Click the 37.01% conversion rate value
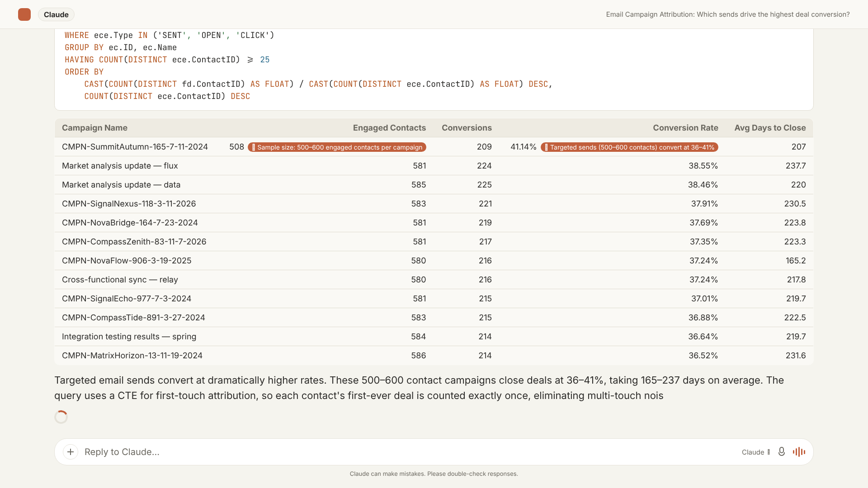 point(704,299)
